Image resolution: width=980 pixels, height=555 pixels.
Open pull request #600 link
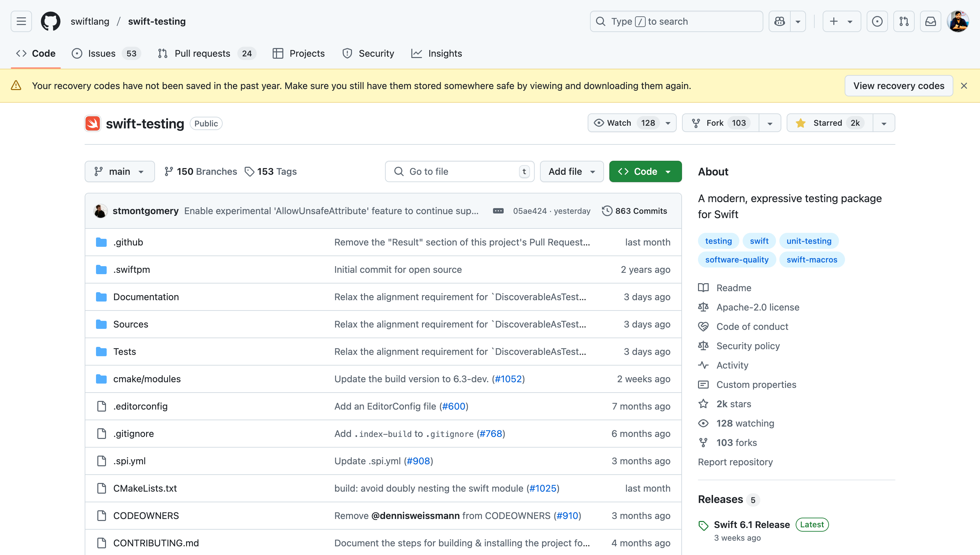454,406
